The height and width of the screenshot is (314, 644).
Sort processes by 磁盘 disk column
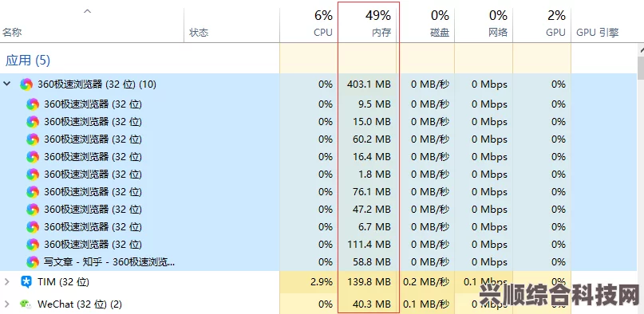(428, 24)
